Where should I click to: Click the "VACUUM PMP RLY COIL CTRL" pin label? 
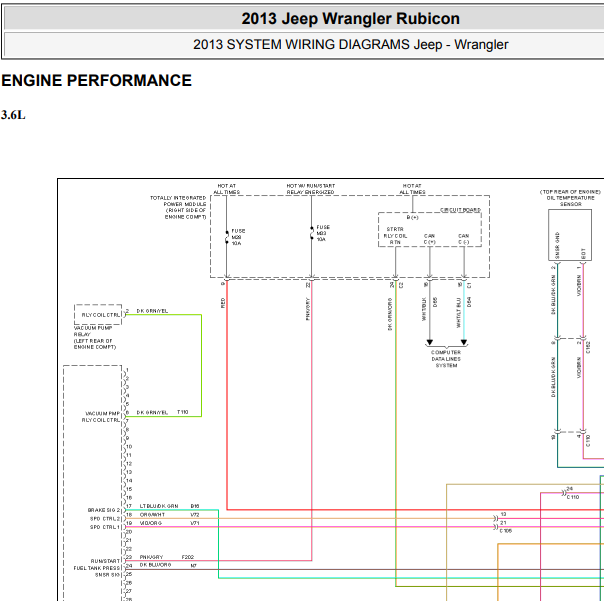pyautogui.click(x=101, y=417)
